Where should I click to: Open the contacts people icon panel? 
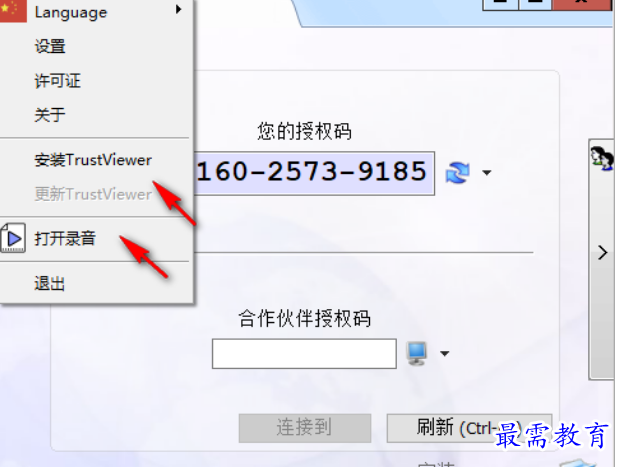tap(602, 158)
